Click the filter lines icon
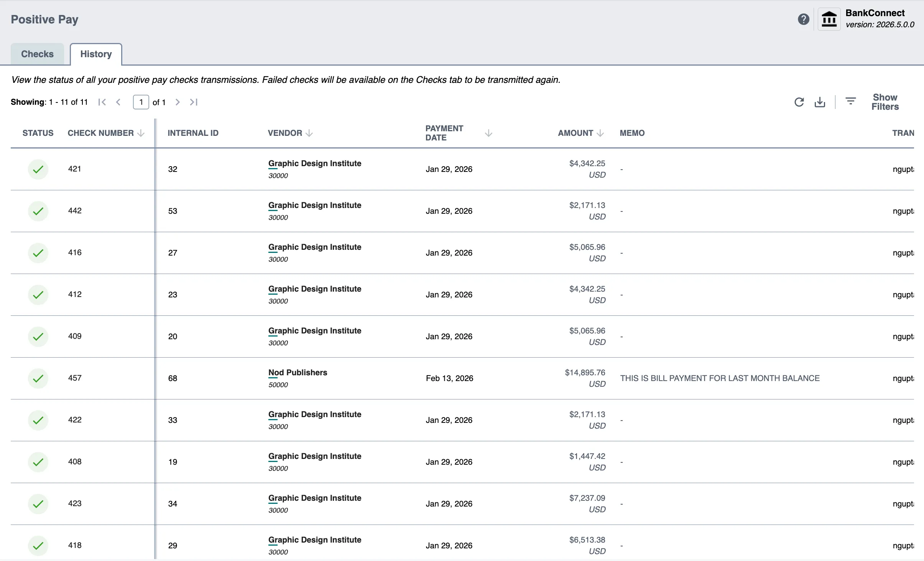The height and width of the screenshot is (561, 924). point(850,101)
